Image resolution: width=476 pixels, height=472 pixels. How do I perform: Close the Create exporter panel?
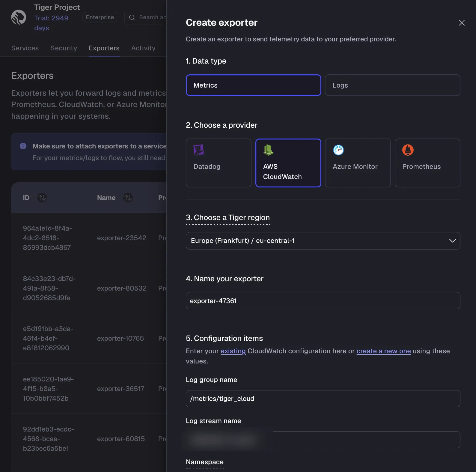[462, 23]
